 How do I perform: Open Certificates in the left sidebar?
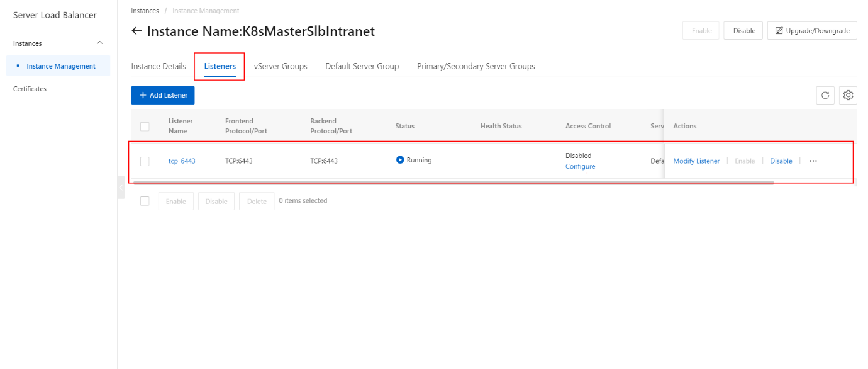(30, 89)
